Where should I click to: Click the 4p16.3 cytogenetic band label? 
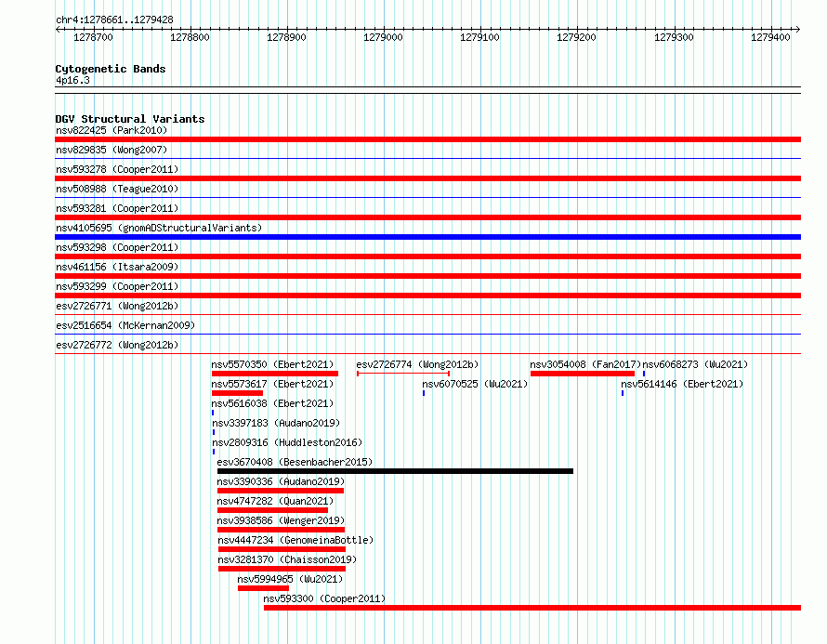[x=72, y=80]
